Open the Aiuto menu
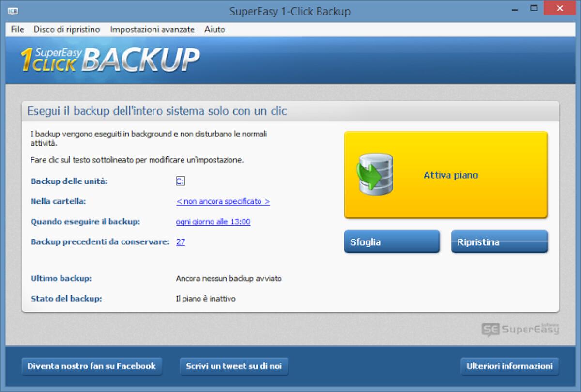This screenshot has height=392, width=581. [x=214, y=30]
